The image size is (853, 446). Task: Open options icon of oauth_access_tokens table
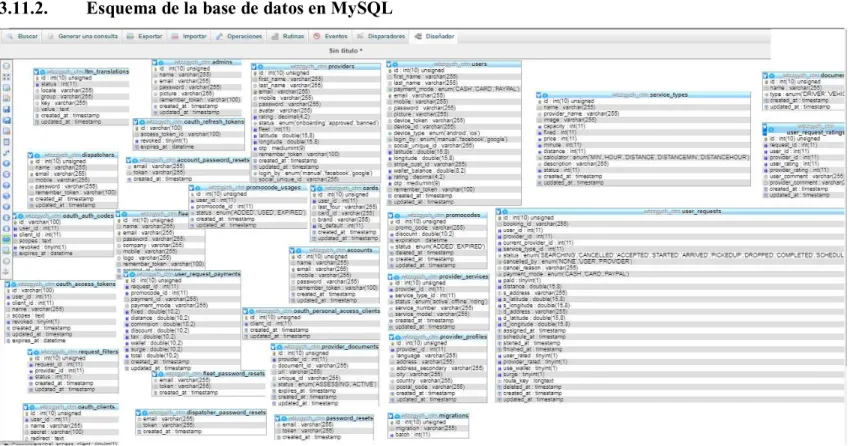coord(15,284)
